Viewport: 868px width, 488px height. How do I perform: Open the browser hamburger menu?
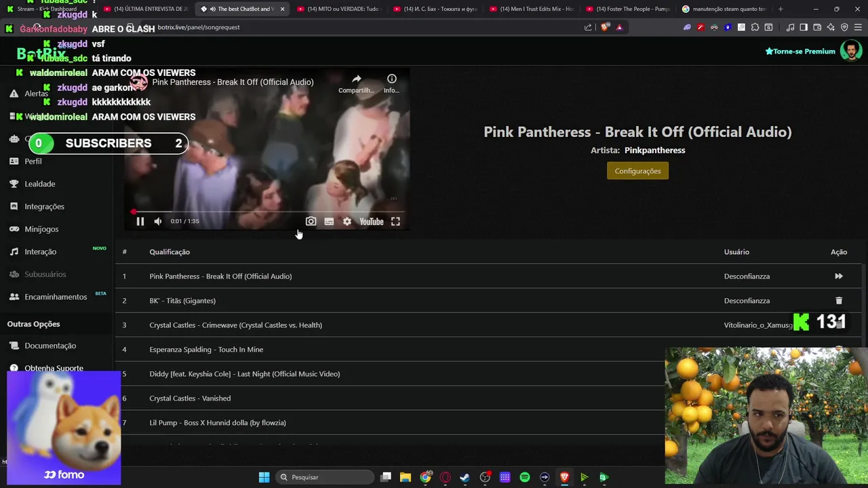(x=858, y=27)
